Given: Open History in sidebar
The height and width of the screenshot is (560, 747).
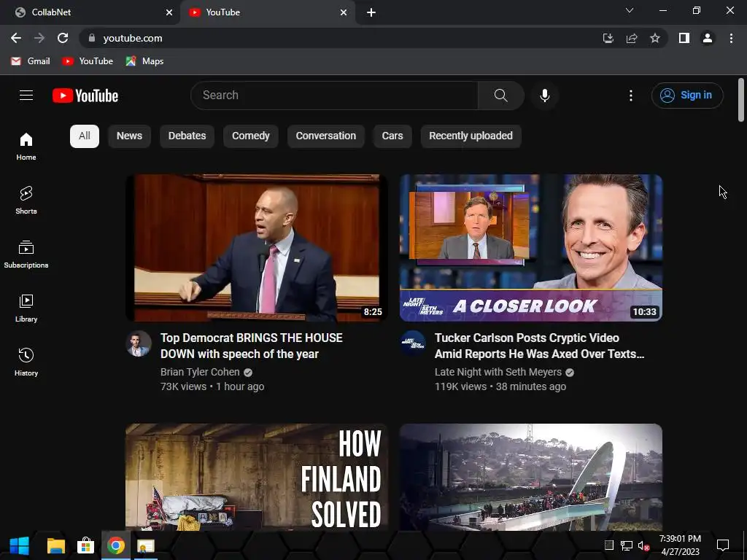Looking at the screenshot, I should tap(26, 362).
